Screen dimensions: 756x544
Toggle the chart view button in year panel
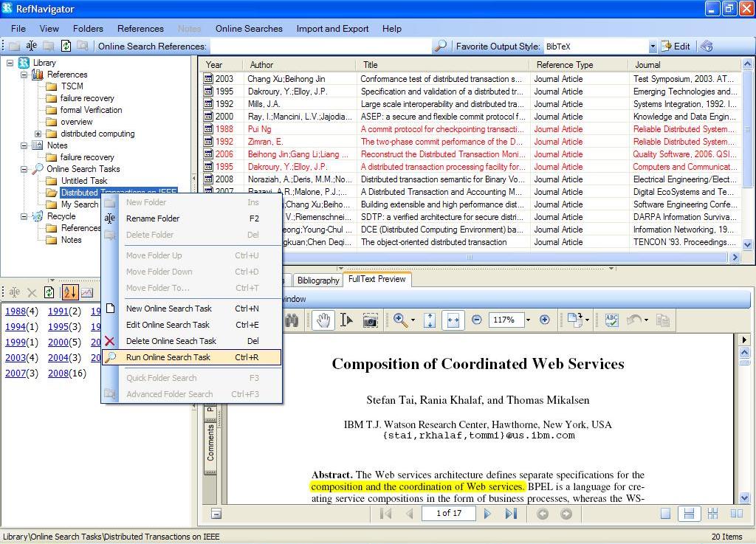click(x=87, y=292)
